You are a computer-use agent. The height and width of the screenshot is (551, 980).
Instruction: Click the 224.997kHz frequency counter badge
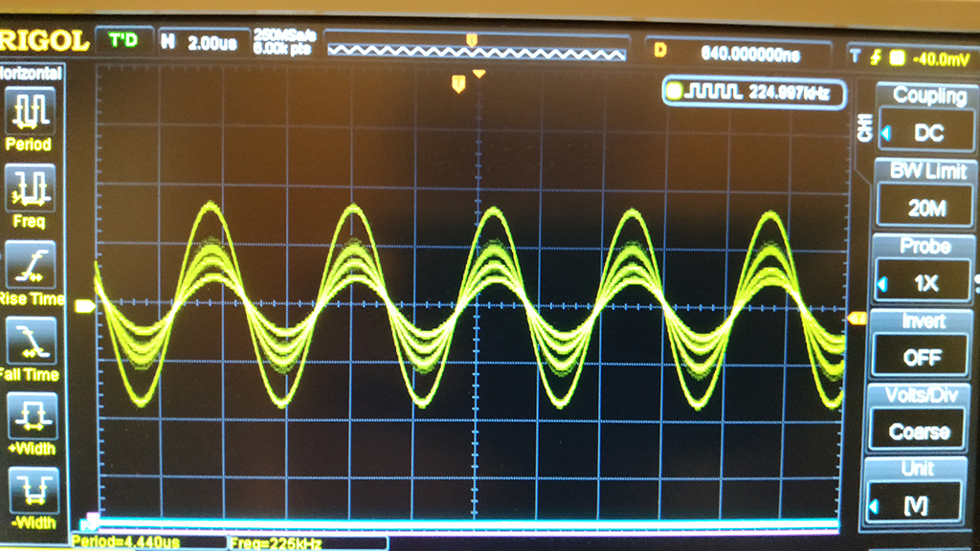click(754, 92)
